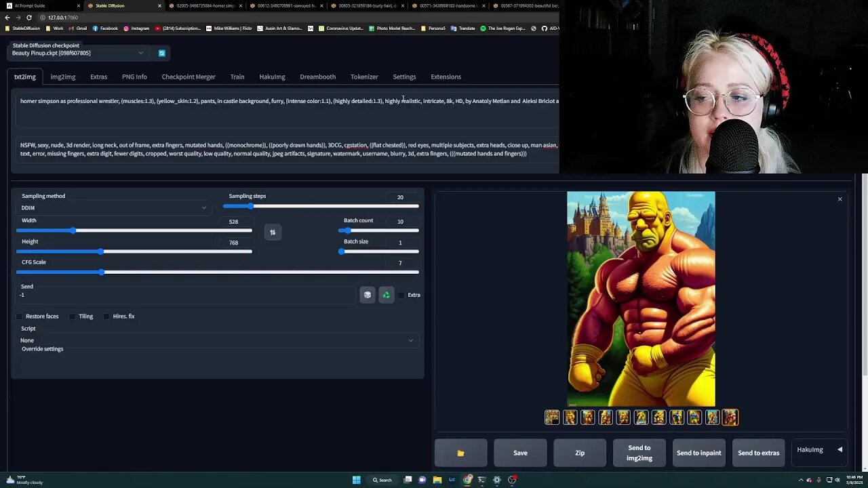Open the Translate bookmark
868x488 pixels.
[463, 28]
